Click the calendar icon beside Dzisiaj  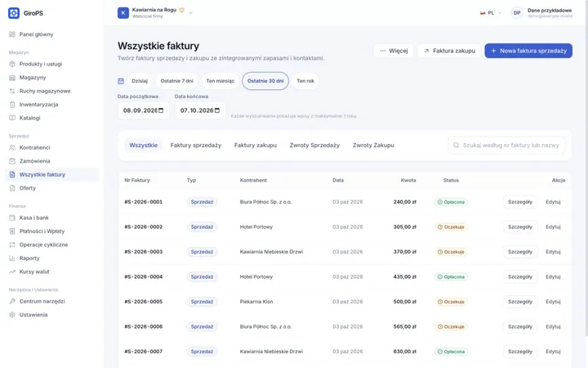tap(121, 81)
